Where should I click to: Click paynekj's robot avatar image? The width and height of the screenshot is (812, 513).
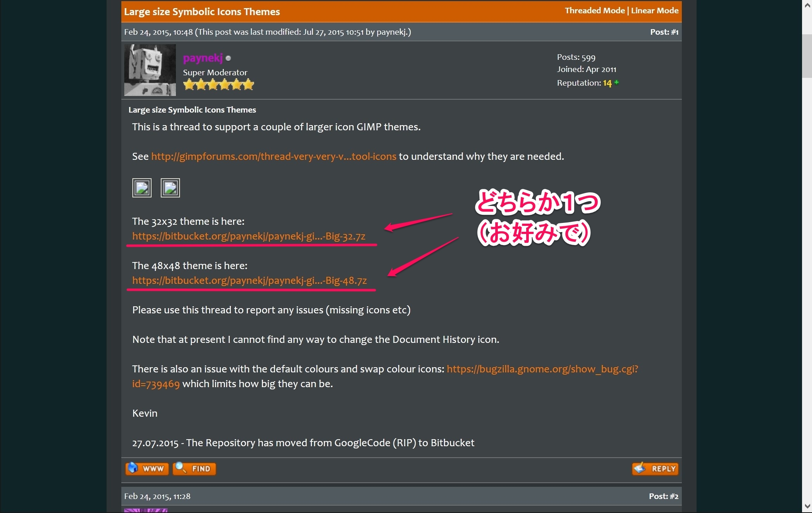150,70
